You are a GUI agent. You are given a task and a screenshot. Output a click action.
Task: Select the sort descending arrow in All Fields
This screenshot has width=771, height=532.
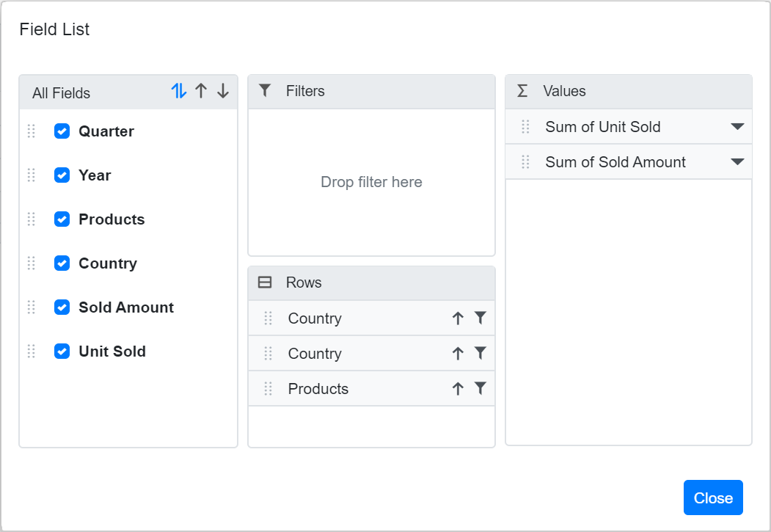(223, 91)
